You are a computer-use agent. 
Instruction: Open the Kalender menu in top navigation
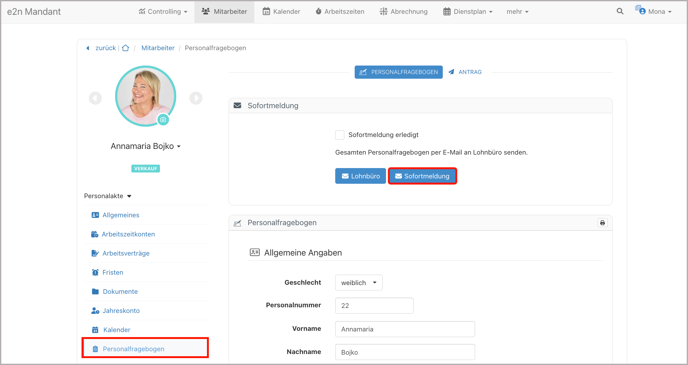[x=281, y=12]
